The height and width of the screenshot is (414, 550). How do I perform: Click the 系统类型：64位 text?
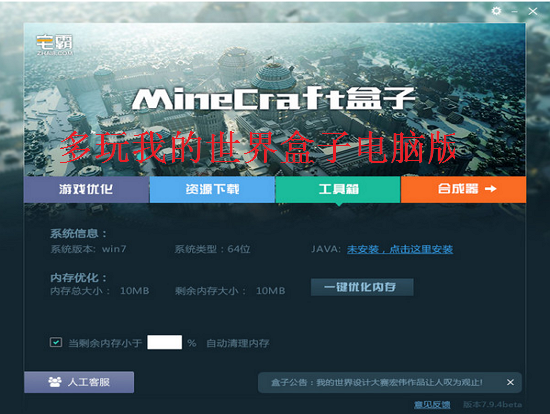pos(213,249)
